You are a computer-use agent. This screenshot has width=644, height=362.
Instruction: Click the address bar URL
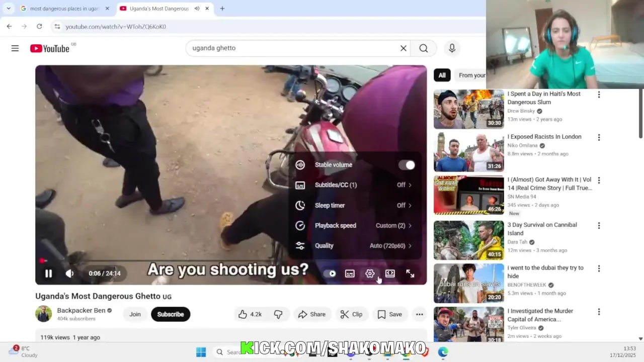click(x=116, y=27)
